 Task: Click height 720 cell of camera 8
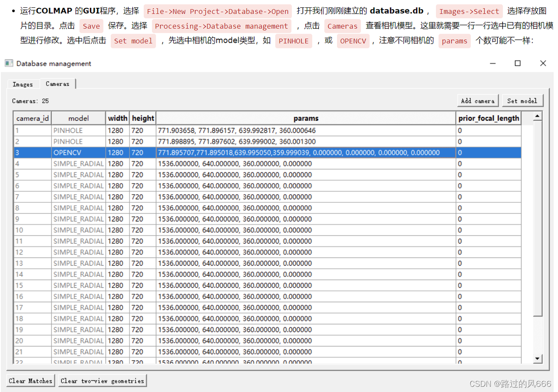pos(143,208)
